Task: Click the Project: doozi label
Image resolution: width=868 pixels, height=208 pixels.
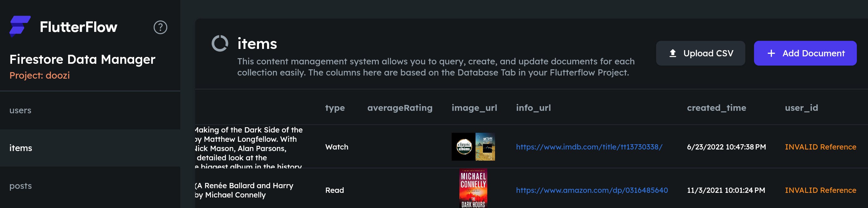Action: pyautogui.click(x=39, y=76)
